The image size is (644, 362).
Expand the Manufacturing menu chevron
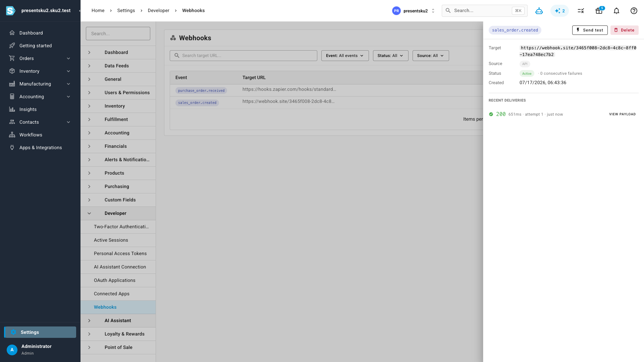(x=68, y=84)
